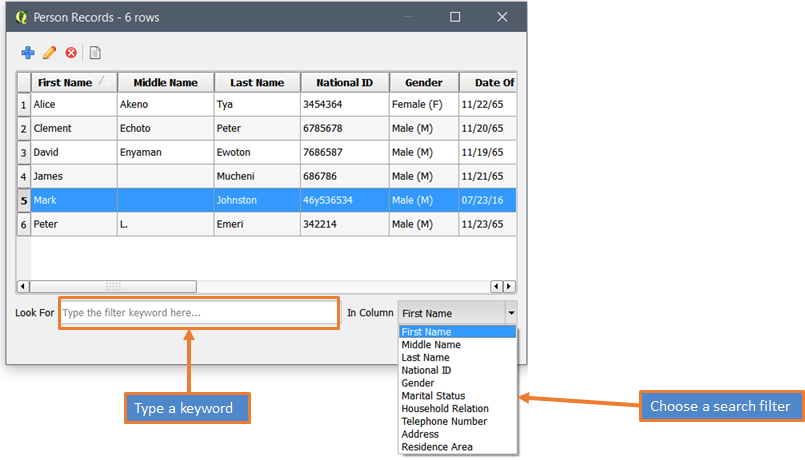Click the pencil edit record icon

point(49,53)
